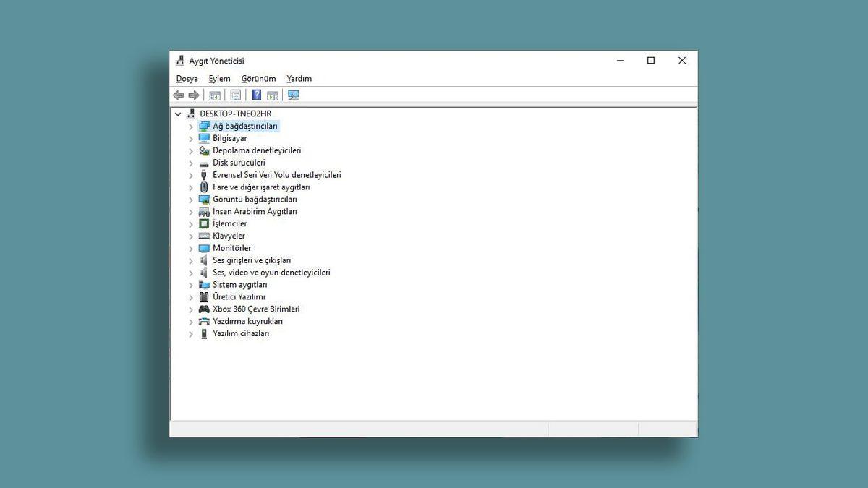Click the DESKTOP-TNEO2HR computer icon
The image size is (868, 488).
pyautogui.click(x=190, y=114)
